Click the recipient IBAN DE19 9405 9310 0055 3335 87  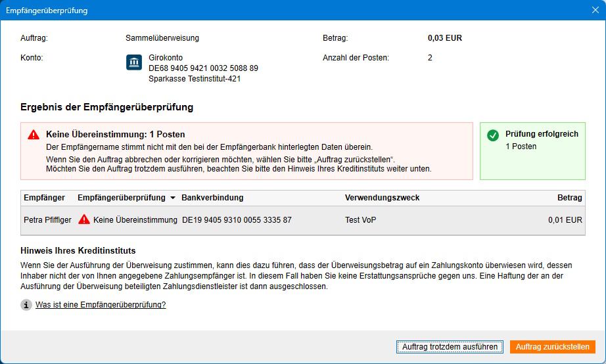(x=237, y=220)
